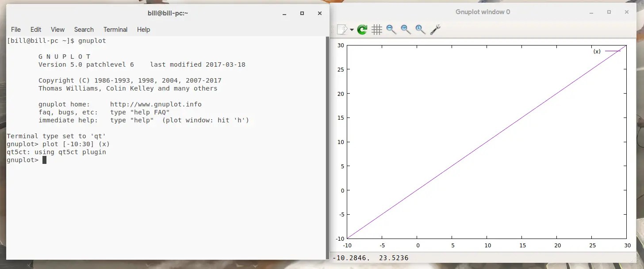The width and height of the screenshot is (644, 269).
Task: Click the '(x)' legend label in the plot
Action: click(x=596, y=51)
